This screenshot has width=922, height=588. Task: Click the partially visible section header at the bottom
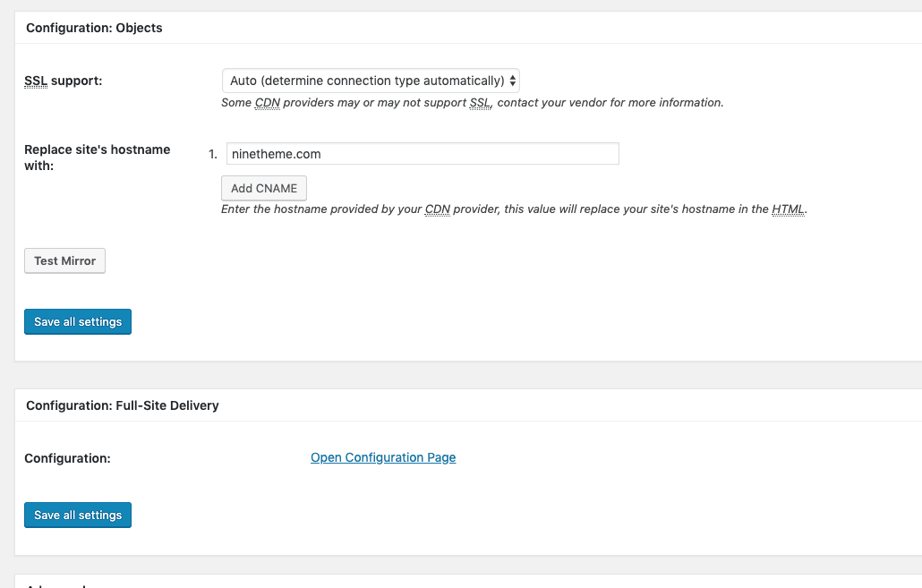coord(55,585)
